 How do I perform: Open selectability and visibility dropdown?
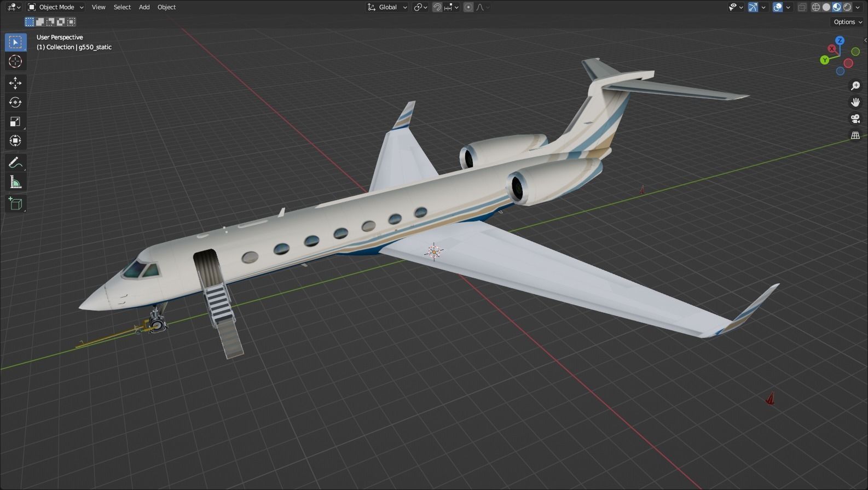coord(736,7)
